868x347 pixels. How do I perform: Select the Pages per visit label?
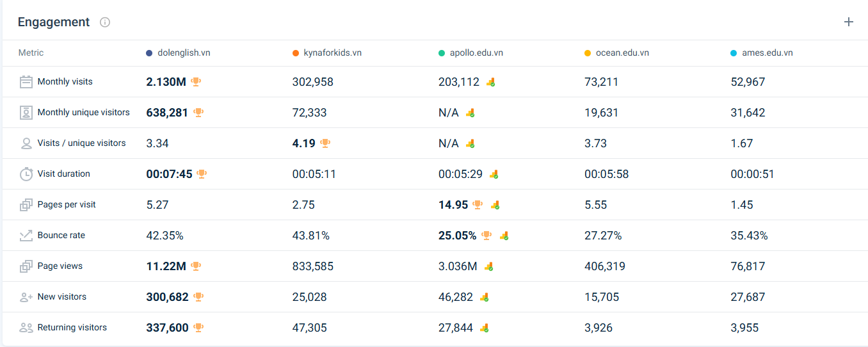(x=67, y=205)
